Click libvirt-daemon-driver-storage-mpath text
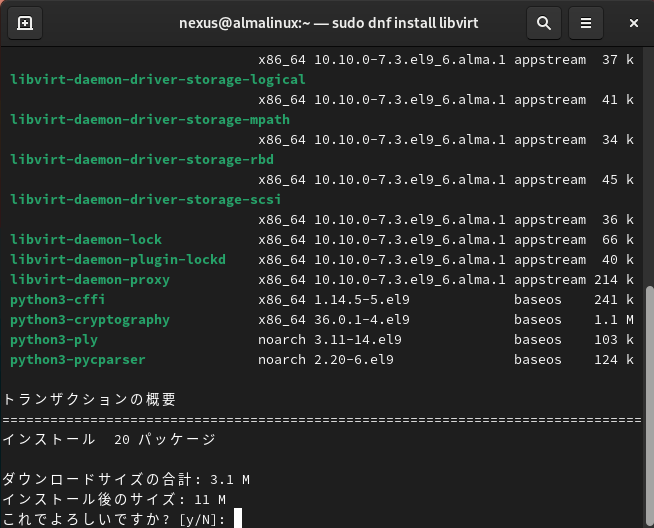Screen dimensions: 654x528 click(150, 120)
